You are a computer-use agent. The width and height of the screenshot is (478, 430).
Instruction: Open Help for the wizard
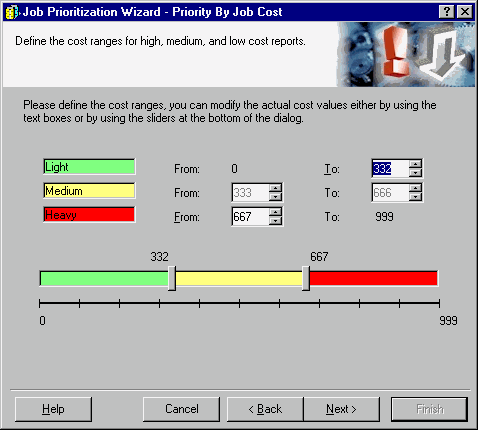pos(53,409)
